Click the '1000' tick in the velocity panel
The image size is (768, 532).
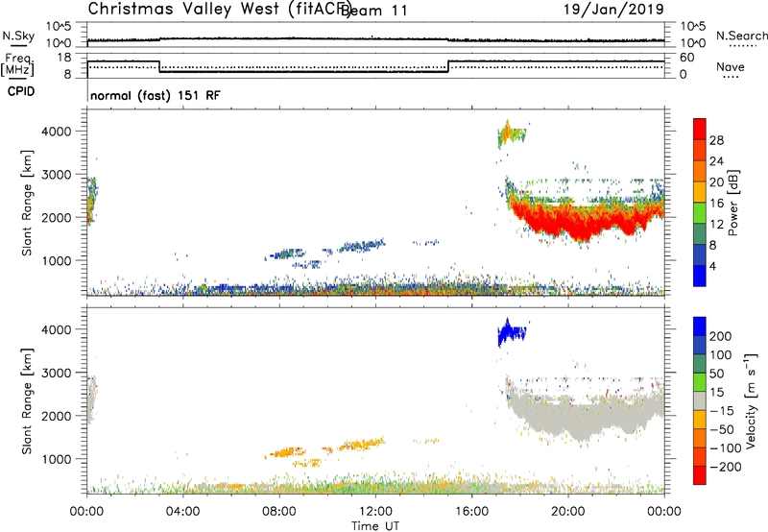(x=57, y=459)
